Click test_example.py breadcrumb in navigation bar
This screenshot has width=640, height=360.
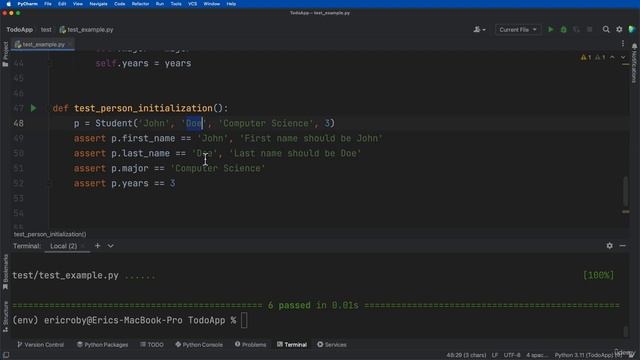pos(87,29)
